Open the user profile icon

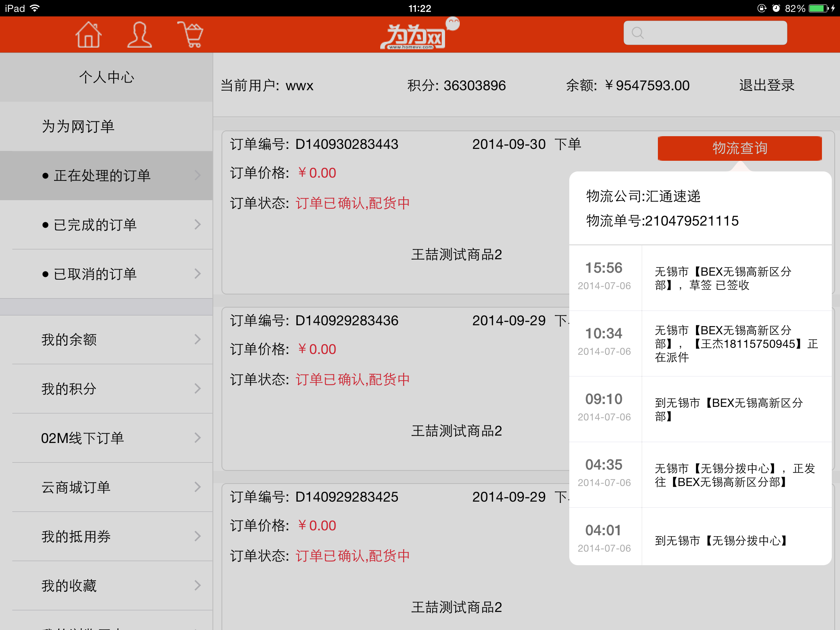click(139, 34)
